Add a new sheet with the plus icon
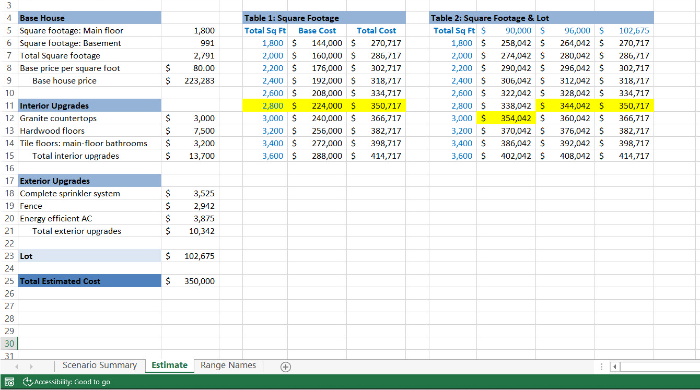The image size is (700, 390). pos(285,367)
